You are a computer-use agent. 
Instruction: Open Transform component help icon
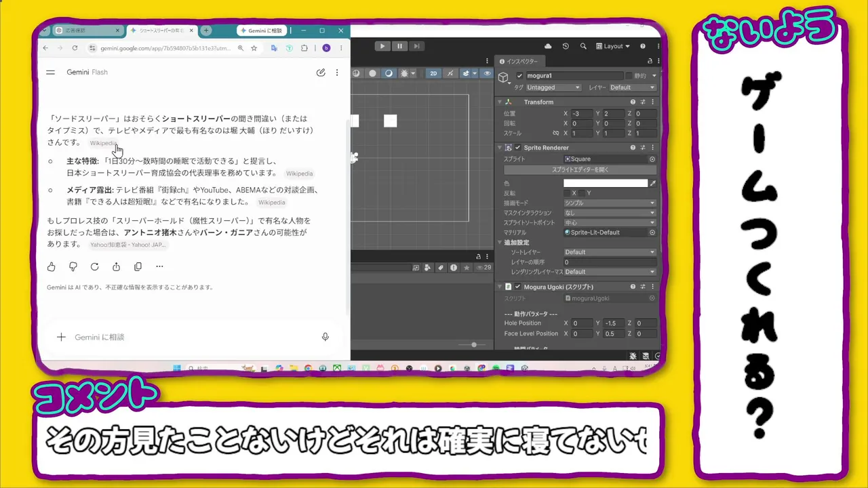633,102
